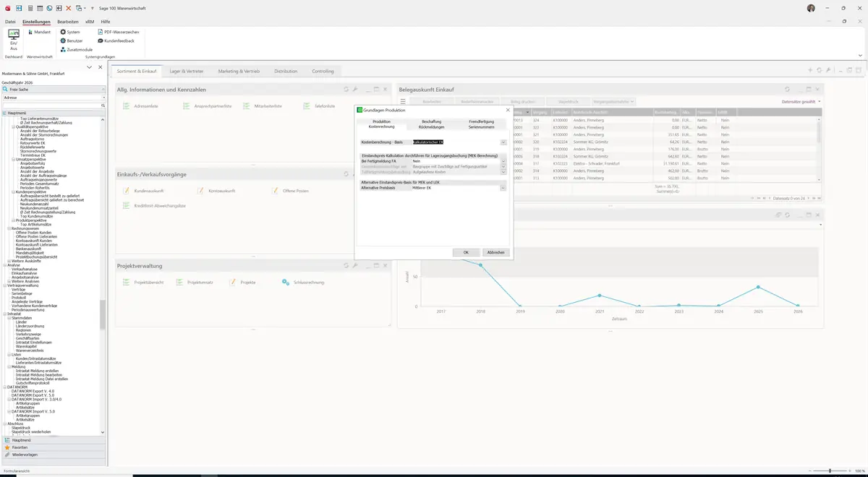Open the Bearbeiten ribbon tab

tap(68, 22)
